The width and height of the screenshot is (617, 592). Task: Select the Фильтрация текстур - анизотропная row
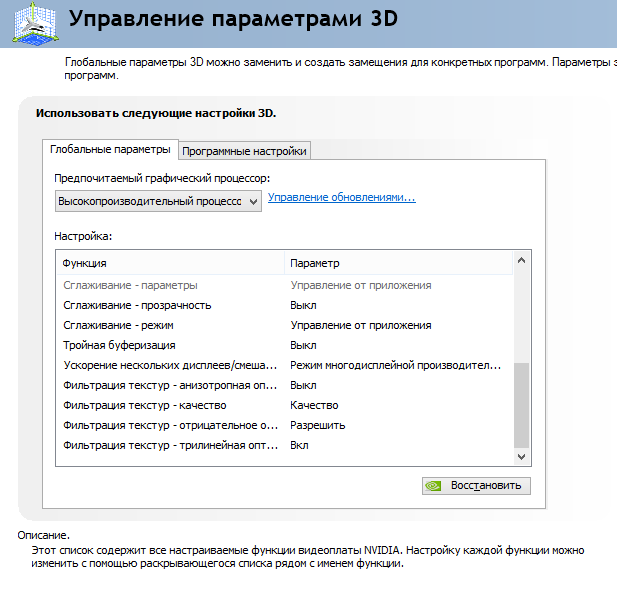click(285, 385)
